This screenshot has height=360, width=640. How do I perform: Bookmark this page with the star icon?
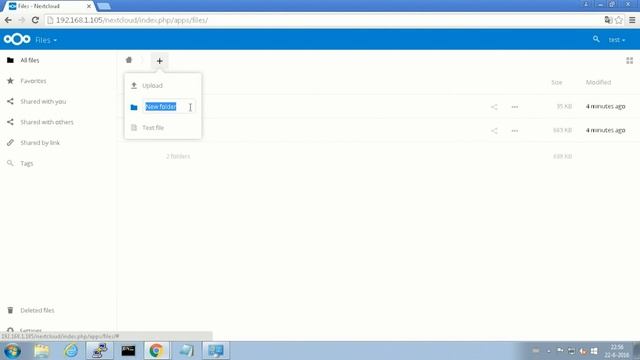[619, 20]
